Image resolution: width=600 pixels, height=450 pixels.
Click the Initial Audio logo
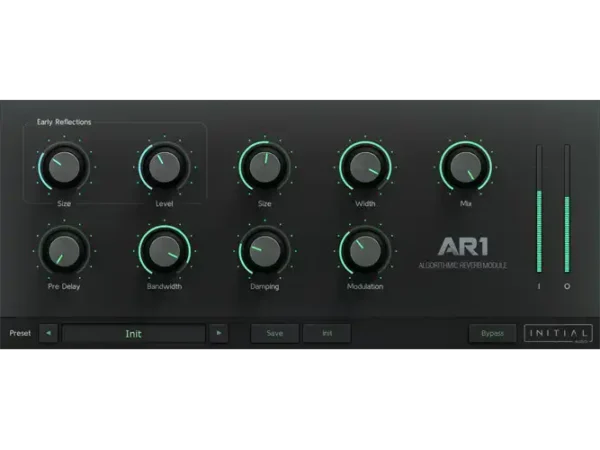pyautogui.click(x=558, y=333)
